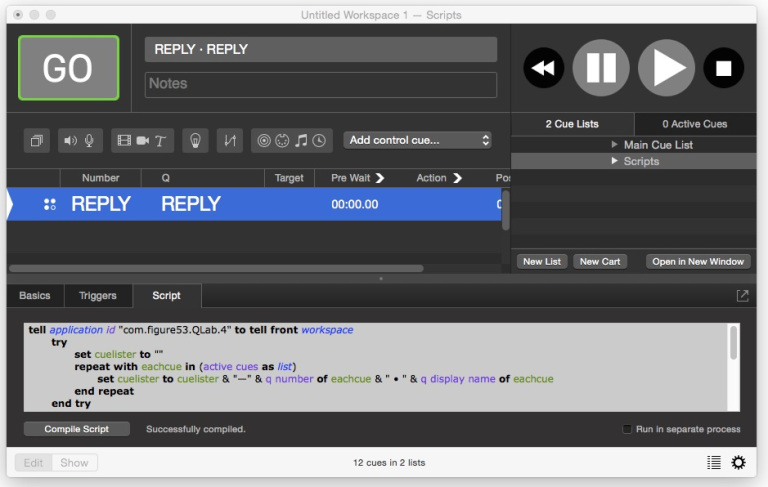Open the Add control cue dropdown

point(418,141)
